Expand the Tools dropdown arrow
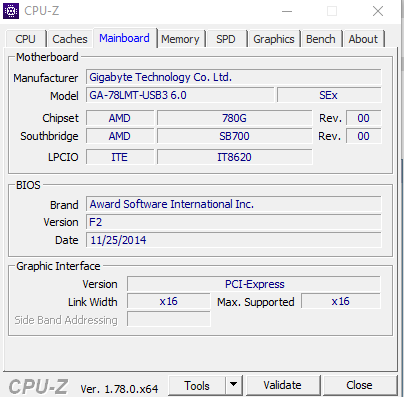The image size is (404, 397). (x=234, y=386)
